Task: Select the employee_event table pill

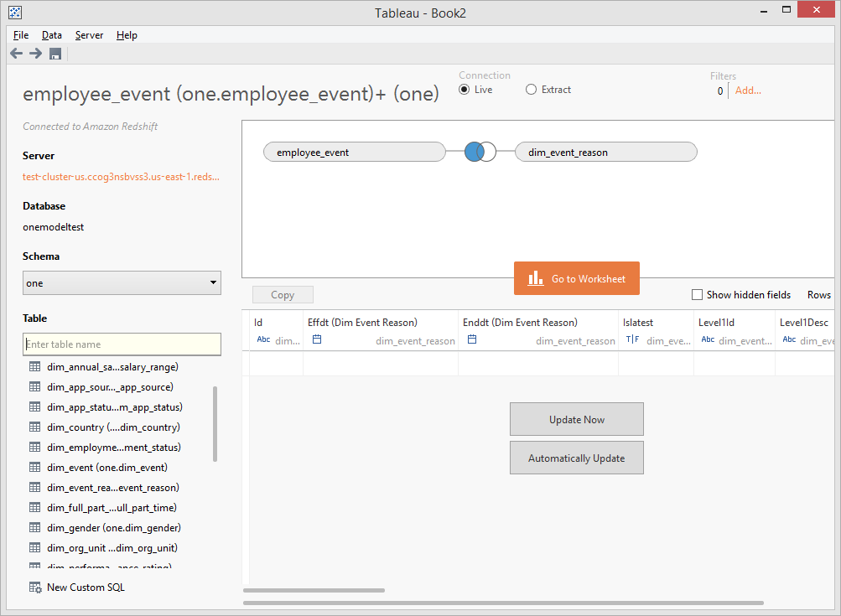Action: pyautogui.click(x=355, y=153)
